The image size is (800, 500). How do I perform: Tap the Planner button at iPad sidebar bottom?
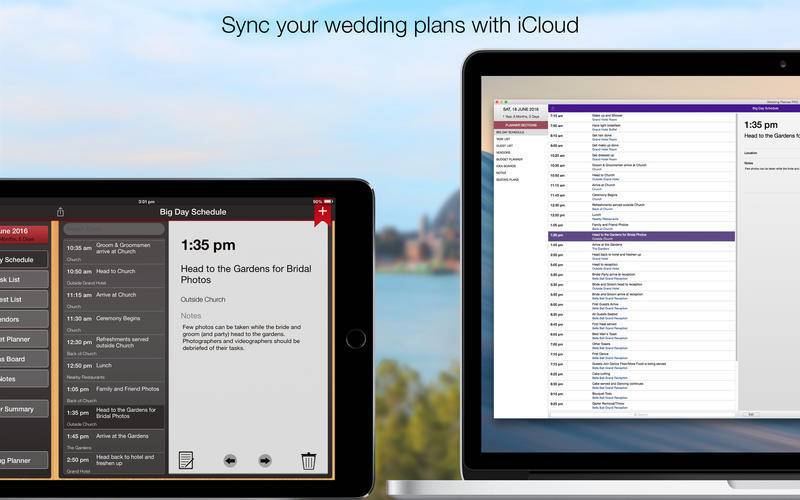click(24, 460)
